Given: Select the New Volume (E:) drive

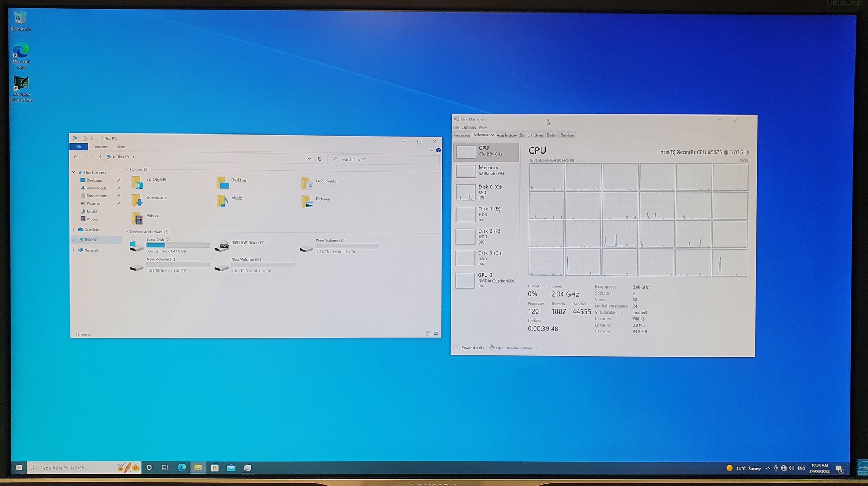Looking at the screenshot, I should pyautogui.click(x=339, y=246).
